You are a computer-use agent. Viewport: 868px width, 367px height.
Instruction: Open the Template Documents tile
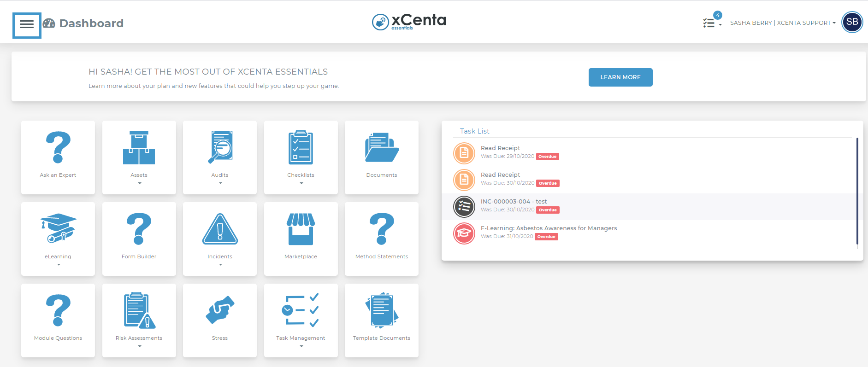pos(382,320)
